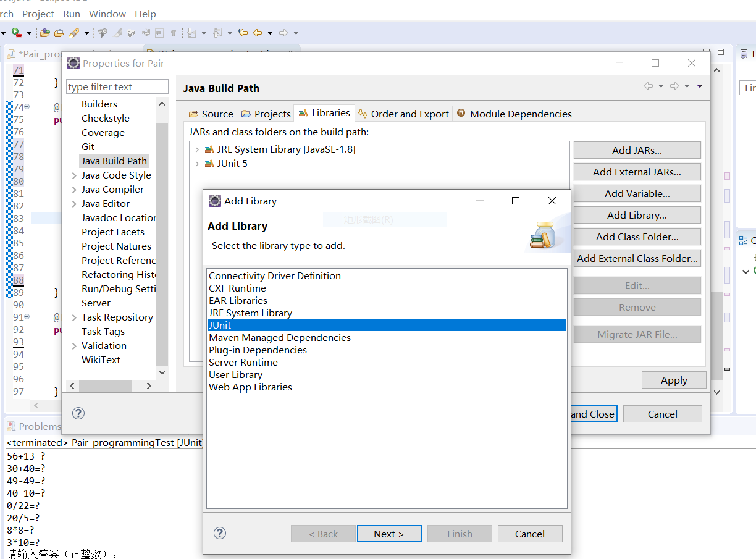Click the help icon in Properties dialog

pyautogui.click(x=78, y=413)
